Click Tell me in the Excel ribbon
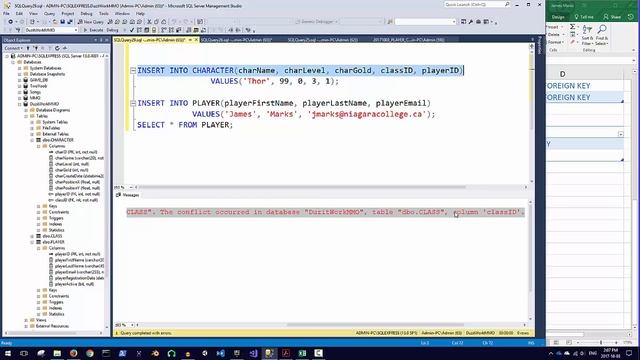This screenshot has width=640, height=360. (x=584, y=17)
